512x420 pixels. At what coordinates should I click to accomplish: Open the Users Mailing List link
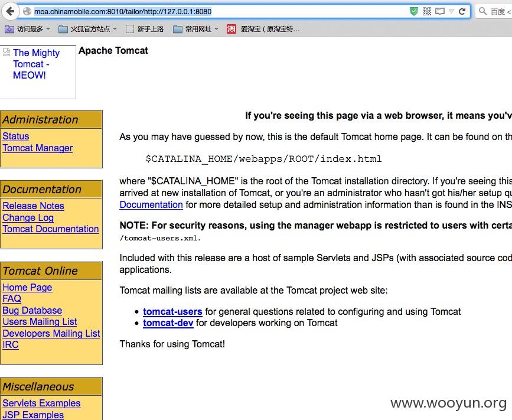click(40, 322)
